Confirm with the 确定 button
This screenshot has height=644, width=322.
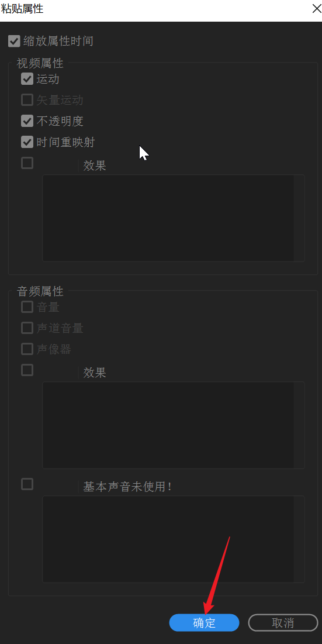205,622
